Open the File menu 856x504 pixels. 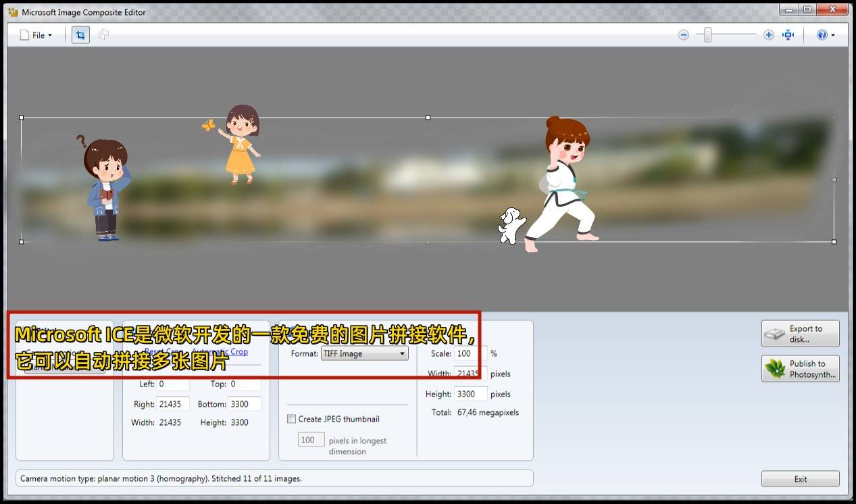tap(36, 35)
